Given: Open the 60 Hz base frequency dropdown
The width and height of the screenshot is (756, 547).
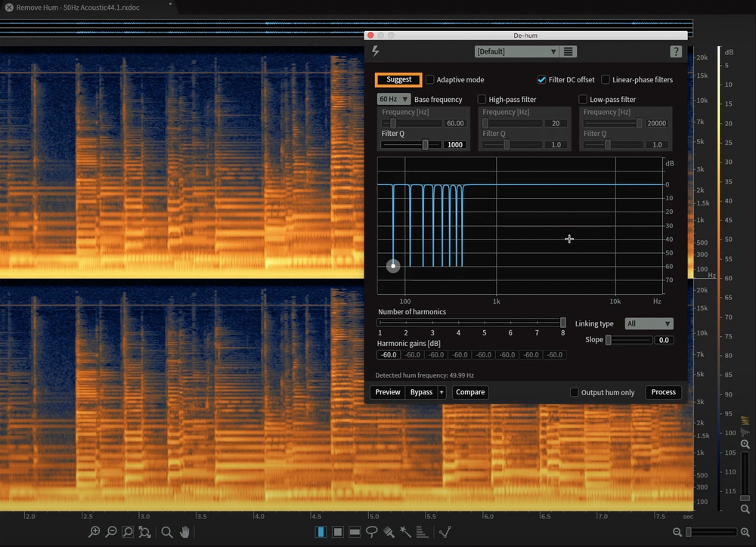Looking at the screenshot, I should click(x=393, y=99).
